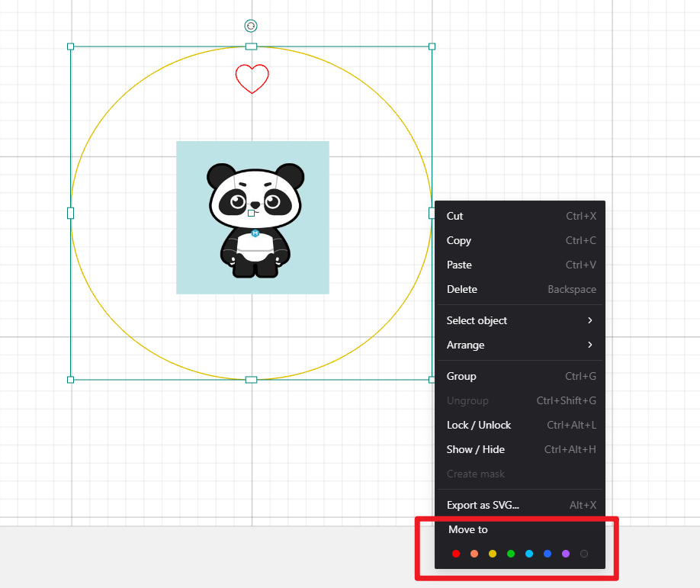Click the left-middle selection resize handle
700x588 pixels.
pos(71,213)
